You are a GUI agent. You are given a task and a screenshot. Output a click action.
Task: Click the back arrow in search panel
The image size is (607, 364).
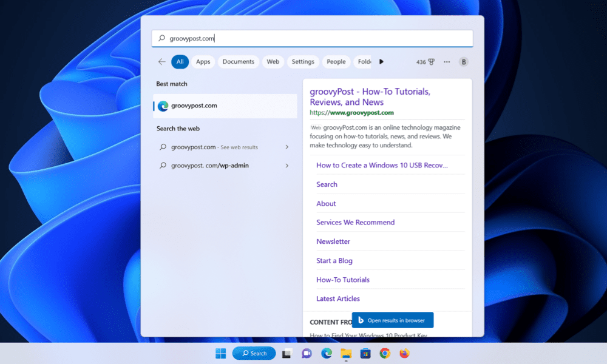[162, 62]
